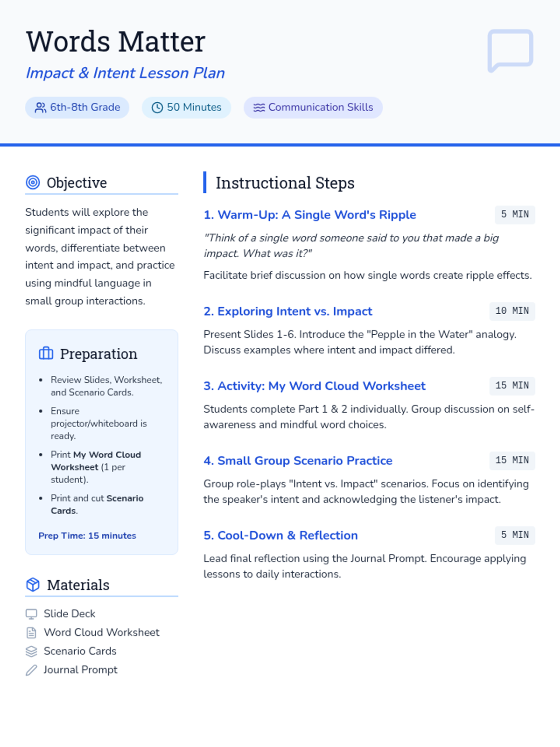The width and height of the screenshot is (560, 747).
Task: Click the monitor icon next to Slide Deck
Action: (x=31, y=614)
